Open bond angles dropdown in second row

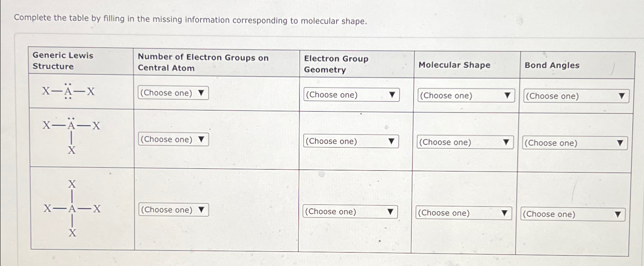coord(575,143)
